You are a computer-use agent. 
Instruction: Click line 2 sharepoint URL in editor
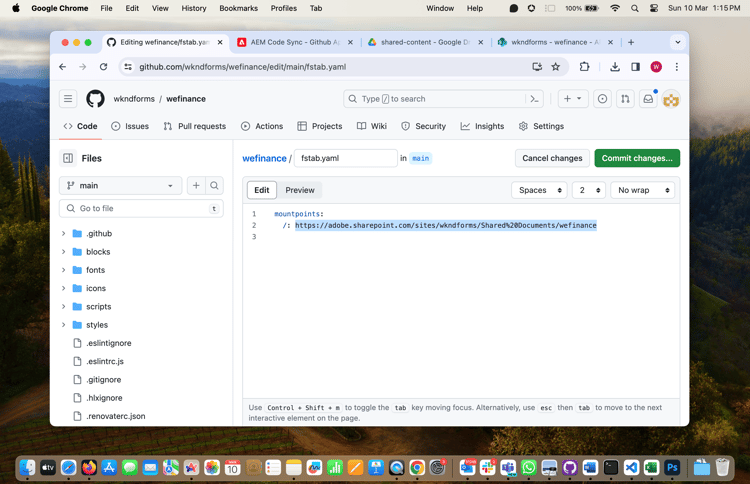446,225
